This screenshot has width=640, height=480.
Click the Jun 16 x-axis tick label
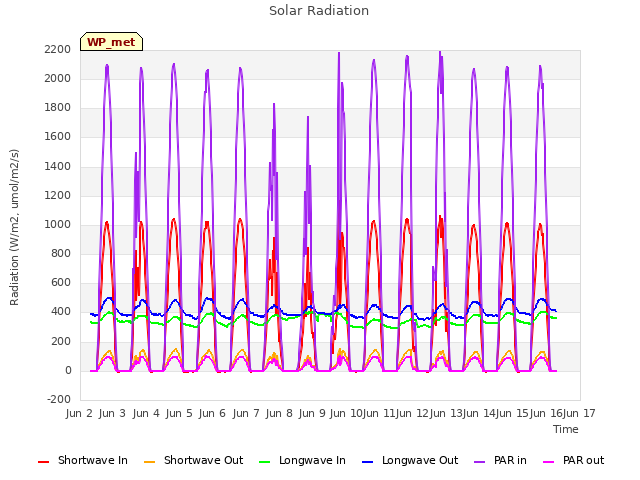point(546,413)
